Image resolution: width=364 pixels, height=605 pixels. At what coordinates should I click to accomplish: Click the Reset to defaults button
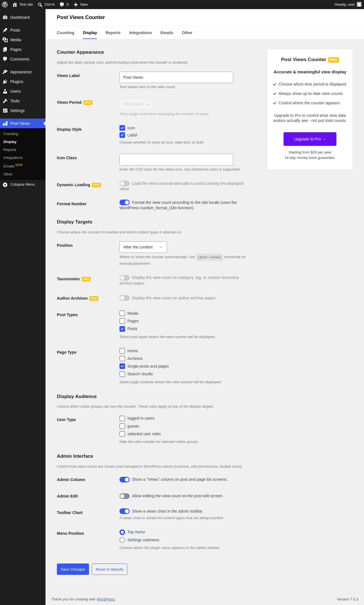tap(109, 569)
